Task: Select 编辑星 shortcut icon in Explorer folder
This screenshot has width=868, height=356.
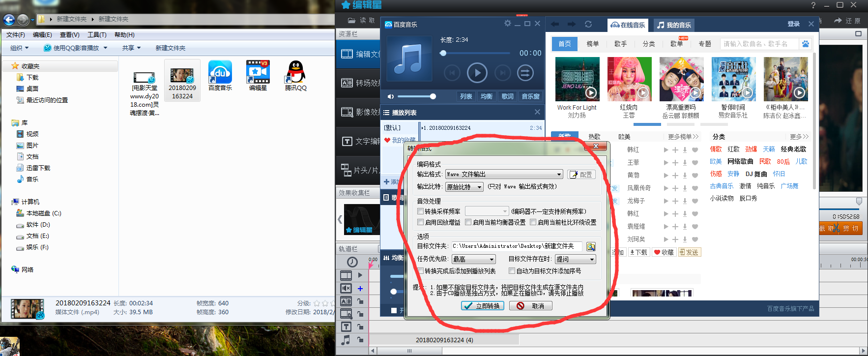Action: (258, 76)
